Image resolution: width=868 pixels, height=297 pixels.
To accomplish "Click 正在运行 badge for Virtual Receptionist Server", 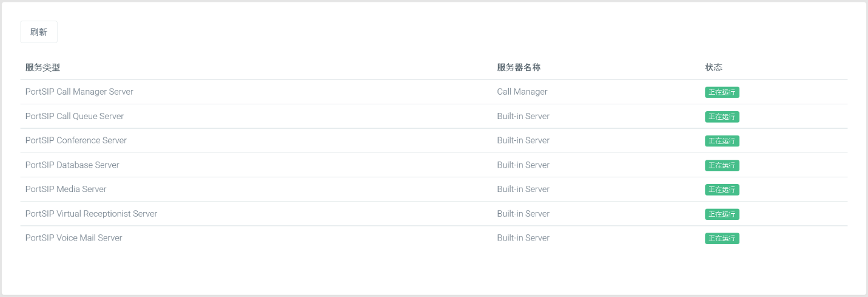I will [722, 214].
